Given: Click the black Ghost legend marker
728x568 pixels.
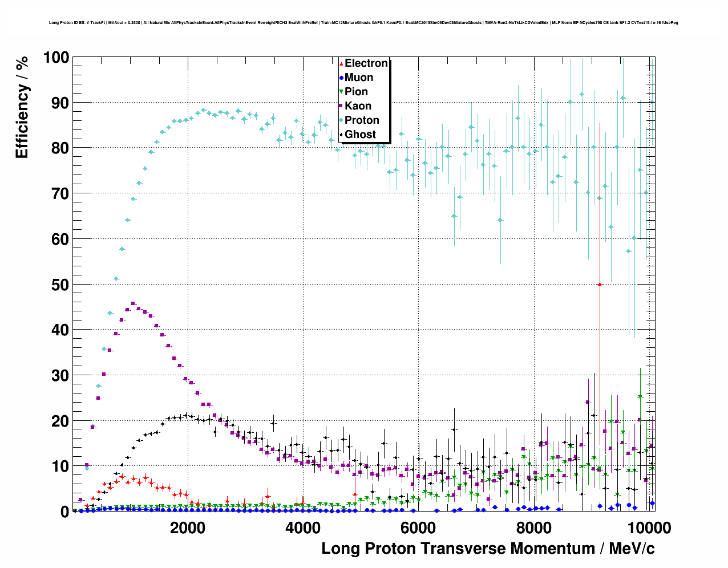Looking at the screenshot, I should point(341,135).
